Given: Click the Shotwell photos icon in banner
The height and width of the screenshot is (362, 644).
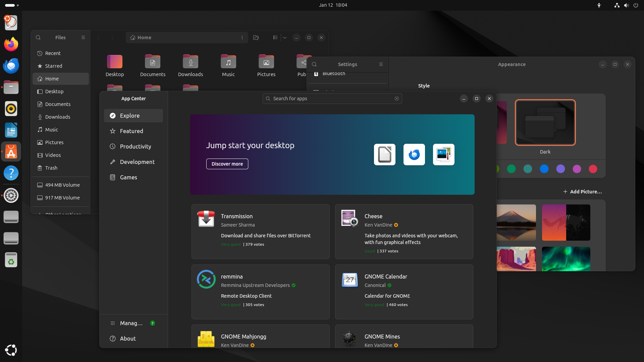Looking at the screenshot, I should [x=443, y=155].
